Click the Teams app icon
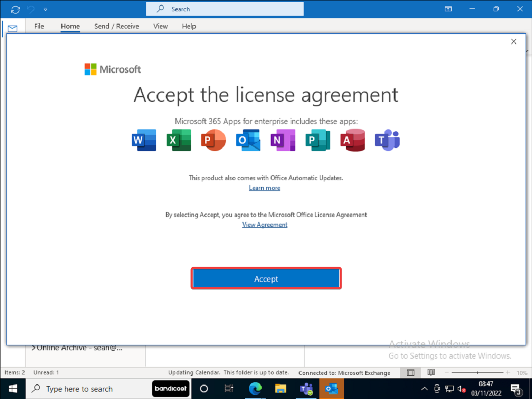The width and height of the screenshot is (532, 399). [387, 140]
